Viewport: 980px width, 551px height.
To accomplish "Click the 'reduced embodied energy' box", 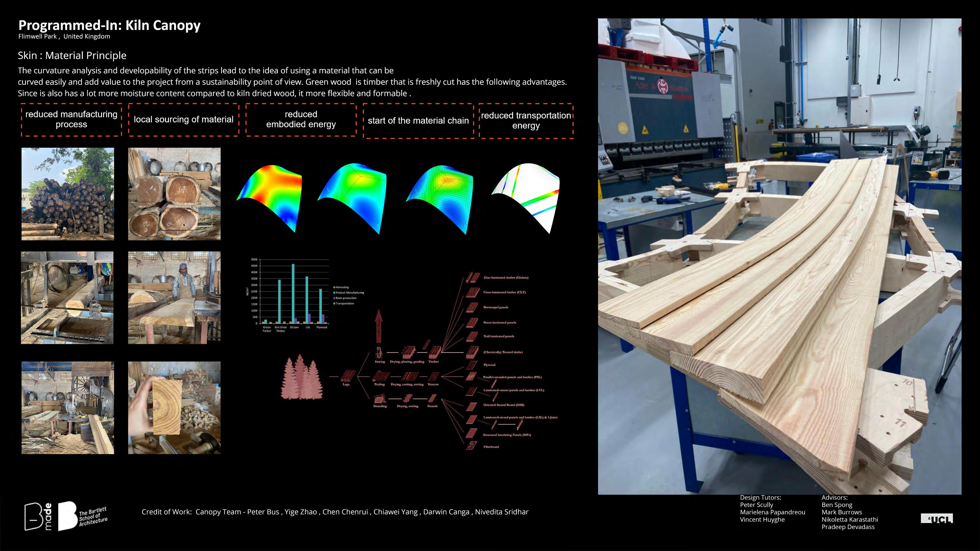I will 301,120.
